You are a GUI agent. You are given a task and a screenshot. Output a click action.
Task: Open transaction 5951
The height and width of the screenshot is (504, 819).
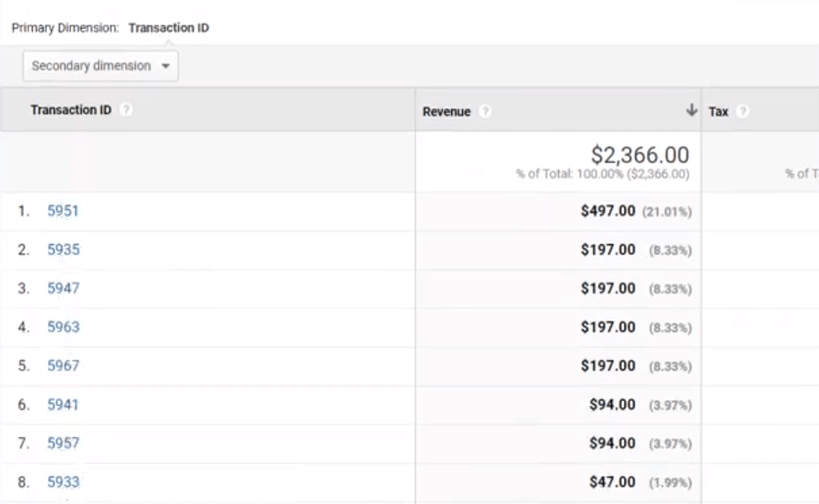coord(63,211)
